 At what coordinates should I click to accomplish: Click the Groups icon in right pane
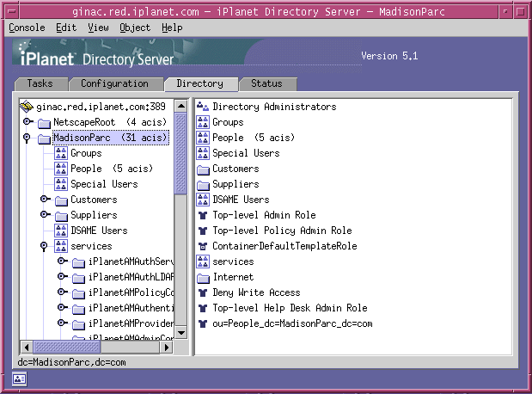click(x=203, y=122)
